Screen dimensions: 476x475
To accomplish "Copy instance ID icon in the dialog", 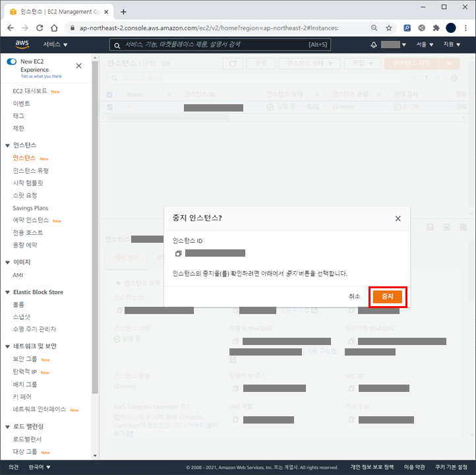I will click(x=178, y=253).
